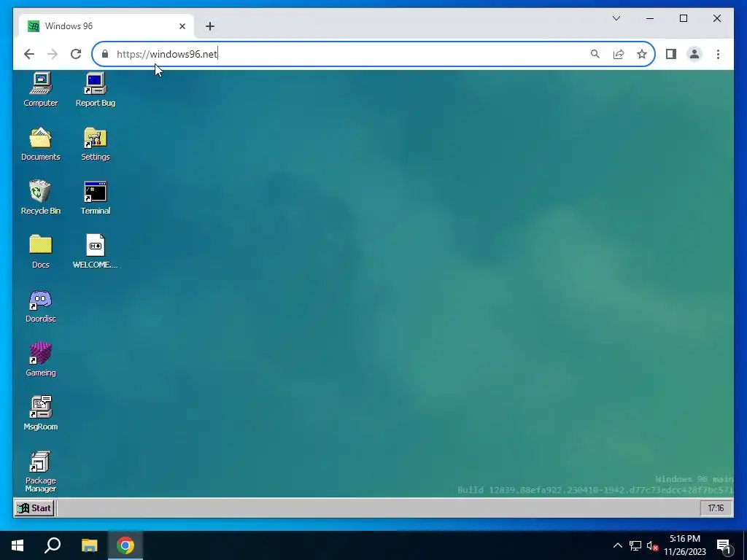Image resolution: width=747 pixels, height=560 pixels.
Task: Open a new Chrome tab
Action: tap(210, 26)
